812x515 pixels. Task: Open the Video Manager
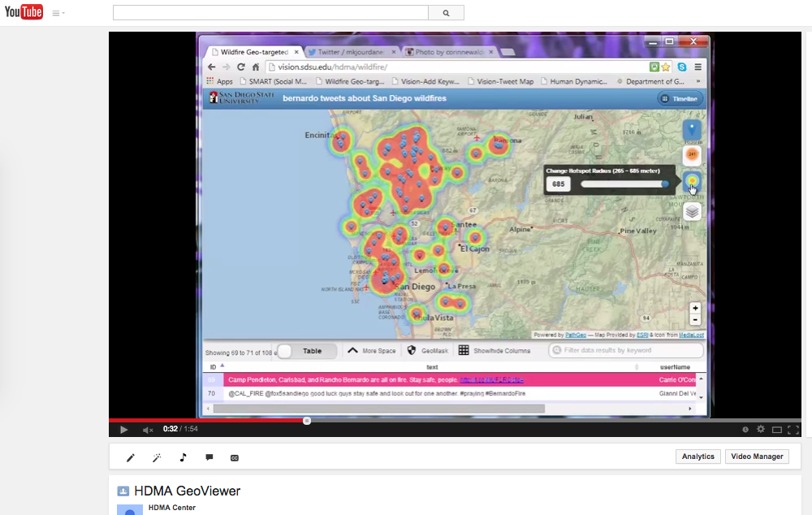coord(757,457)
